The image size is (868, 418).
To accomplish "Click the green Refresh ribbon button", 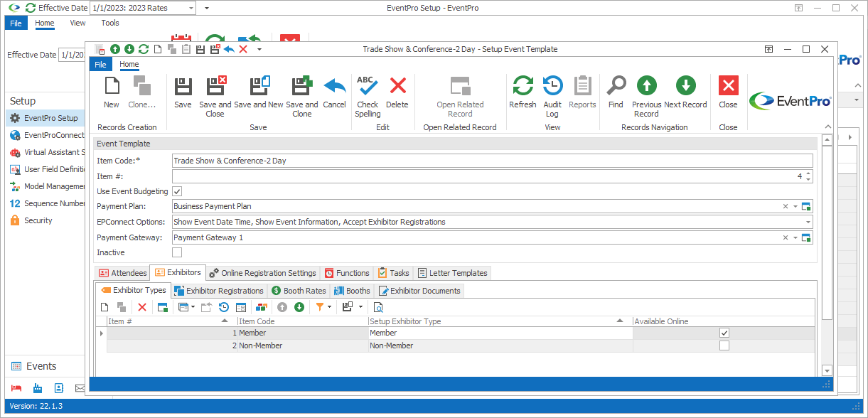I will point(523,93).
